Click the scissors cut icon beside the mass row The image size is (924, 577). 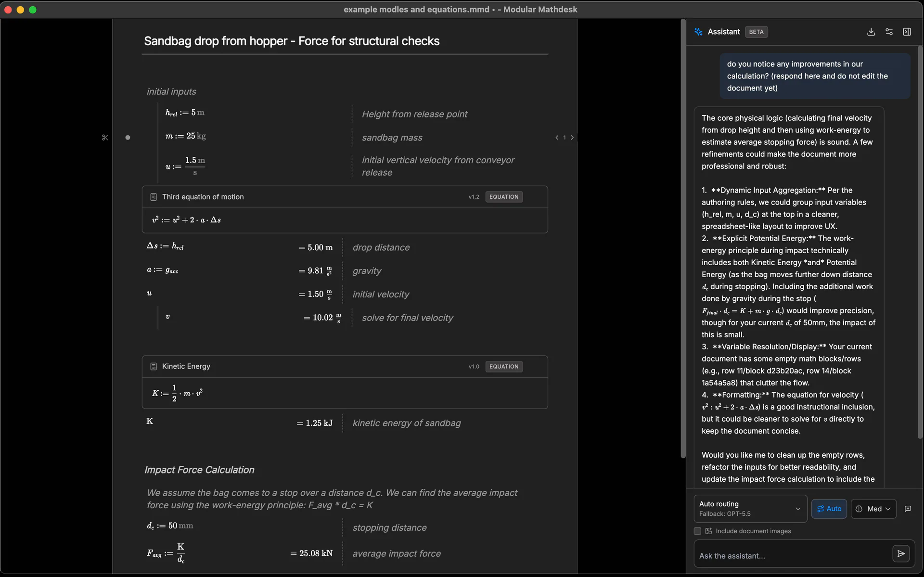click(105, 138)
